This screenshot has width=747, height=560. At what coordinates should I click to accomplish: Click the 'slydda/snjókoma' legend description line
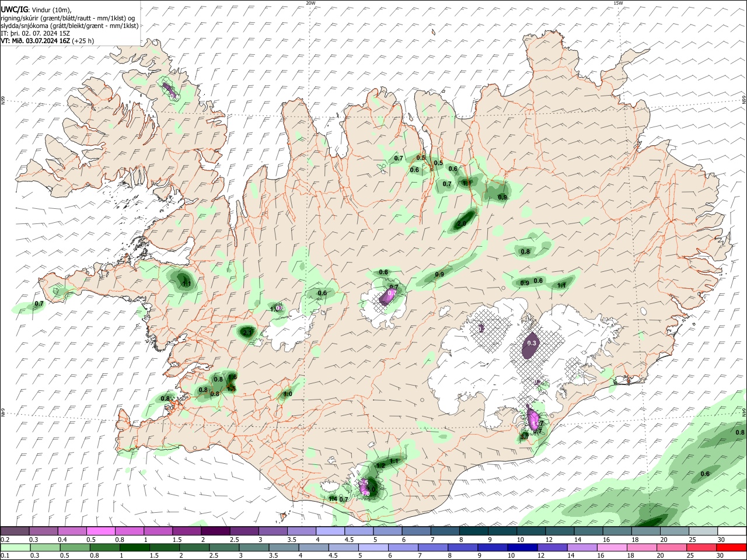69,26
